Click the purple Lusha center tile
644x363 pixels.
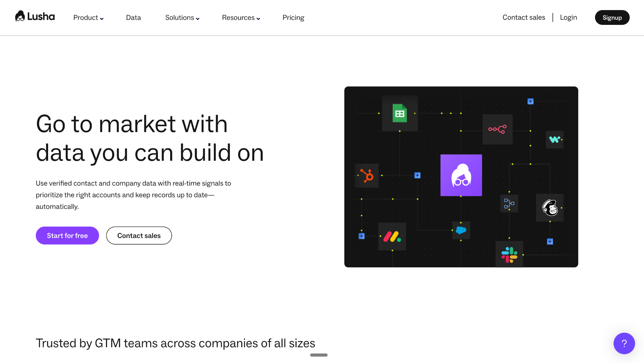pos(461,175)
